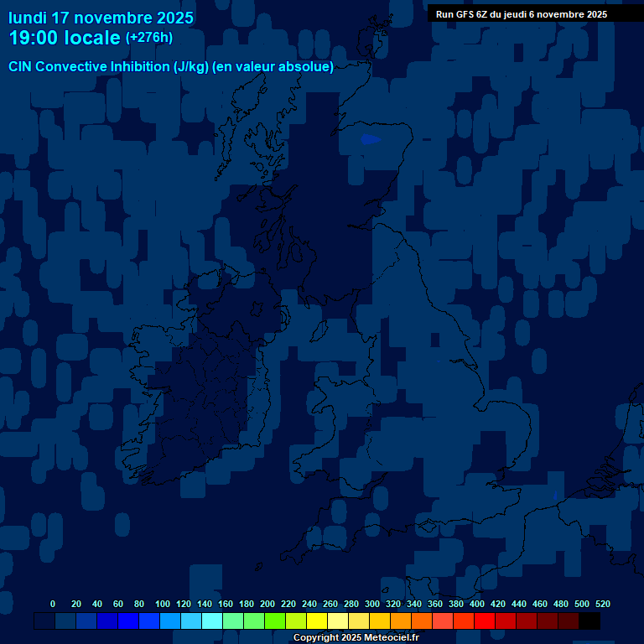Select the legend swatch between 420 and 440
The height and width of the screenshot is (644, 644).
[505, 621]
